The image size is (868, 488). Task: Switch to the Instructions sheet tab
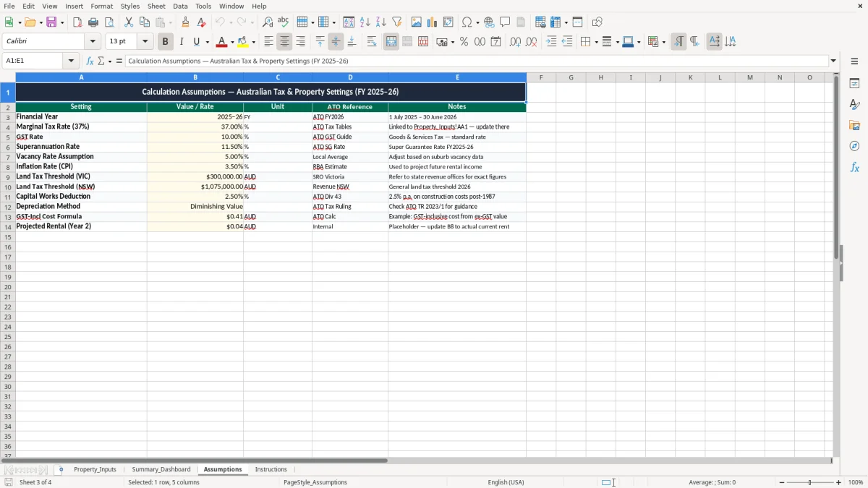[271, 470]
